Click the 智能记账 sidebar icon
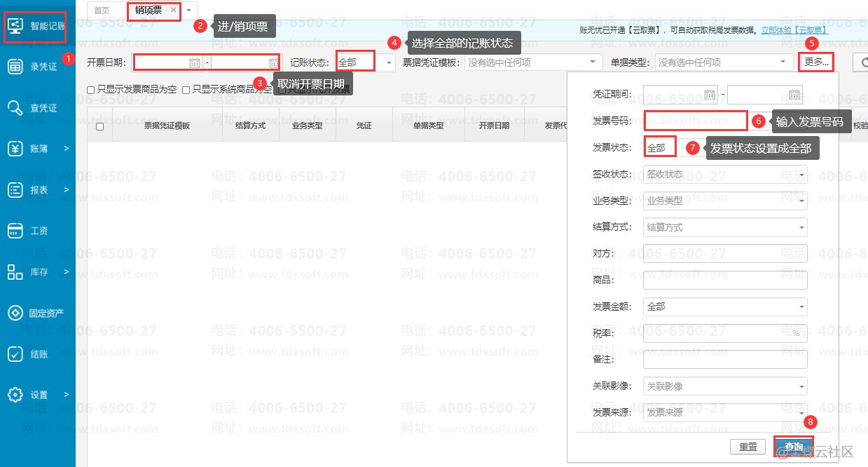868x467 pixels. [x=15, y=26]
